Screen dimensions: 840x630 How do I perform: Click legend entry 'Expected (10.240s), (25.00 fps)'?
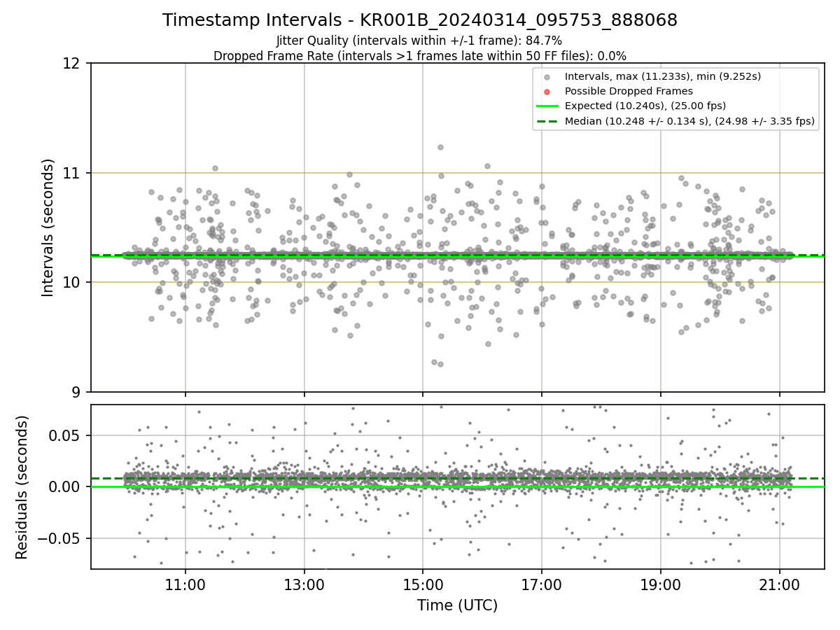click(x=645, y=106)
